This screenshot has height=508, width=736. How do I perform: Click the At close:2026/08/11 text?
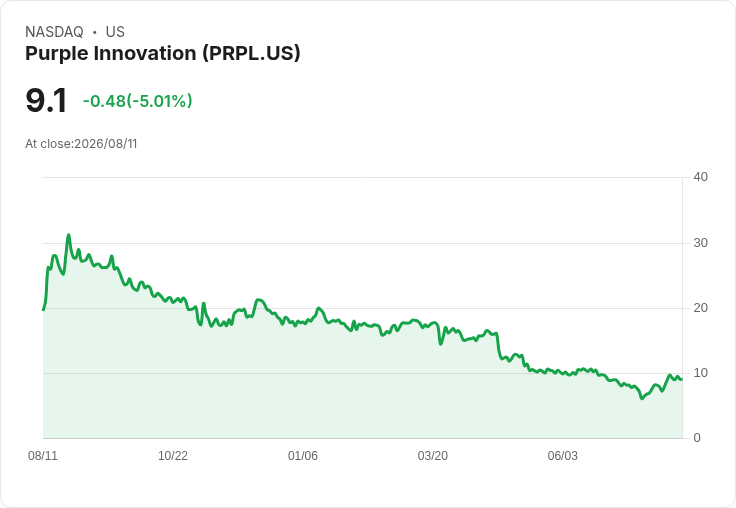(x=81, y=144)
